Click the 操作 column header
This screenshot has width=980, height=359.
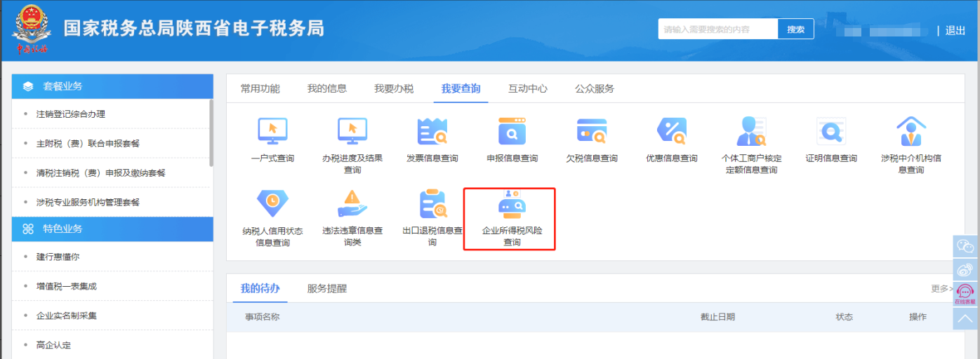918,317
